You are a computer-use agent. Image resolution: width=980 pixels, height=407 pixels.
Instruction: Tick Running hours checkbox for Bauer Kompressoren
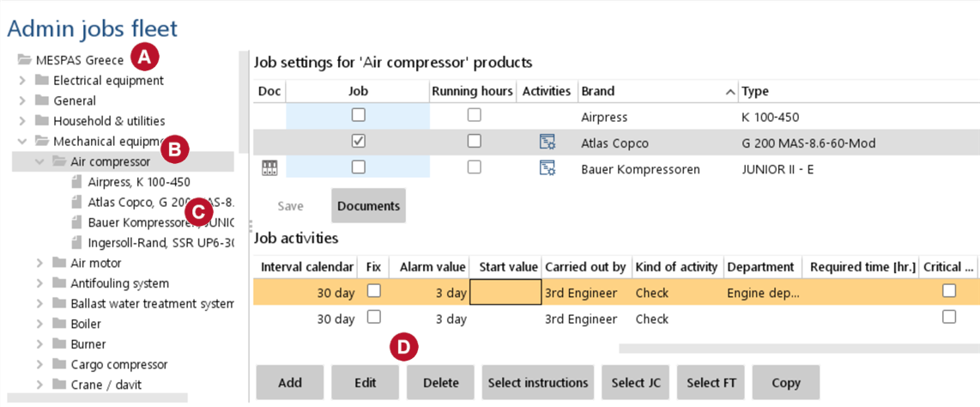(475, 167)
